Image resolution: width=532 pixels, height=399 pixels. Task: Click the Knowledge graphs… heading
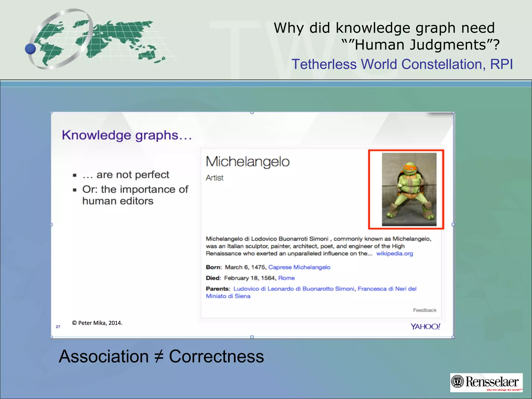tap(127, 135)
